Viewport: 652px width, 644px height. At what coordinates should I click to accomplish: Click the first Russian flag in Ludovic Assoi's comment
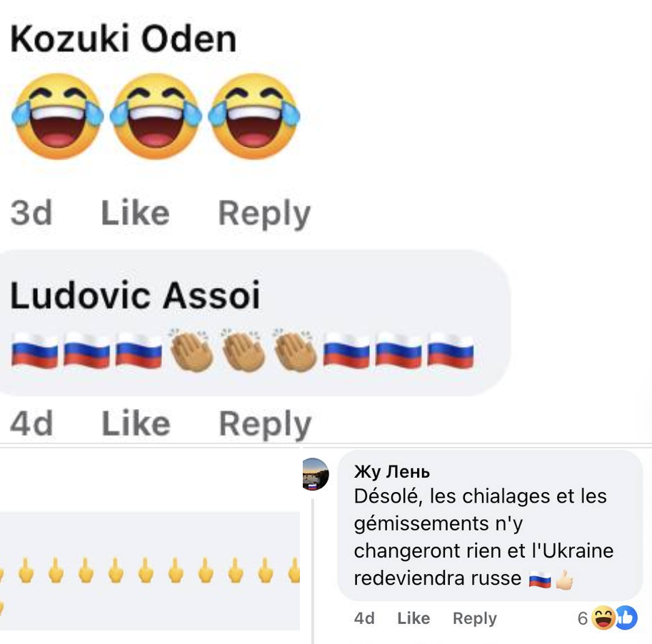click(35, 351)
